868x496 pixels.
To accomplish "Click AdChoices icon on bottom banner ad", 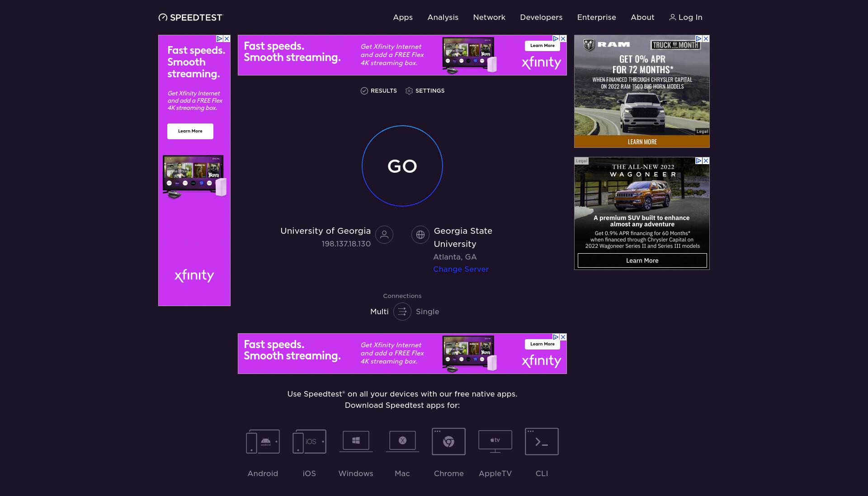I will click(556, 337).
